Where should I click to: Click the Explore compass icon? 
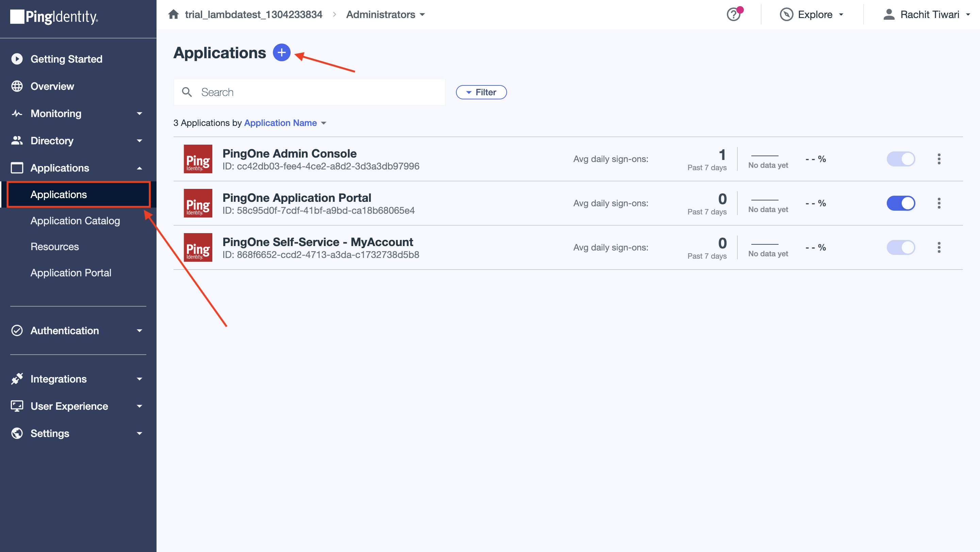pyautogui.click(x=786, y=15)
